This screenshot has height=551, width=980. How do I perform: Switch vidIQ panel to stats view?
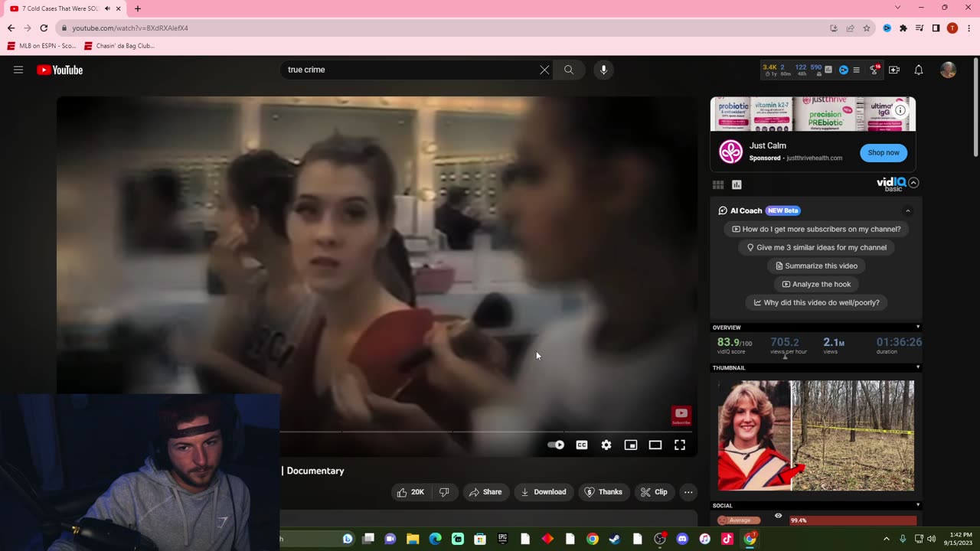click(737, 184)
